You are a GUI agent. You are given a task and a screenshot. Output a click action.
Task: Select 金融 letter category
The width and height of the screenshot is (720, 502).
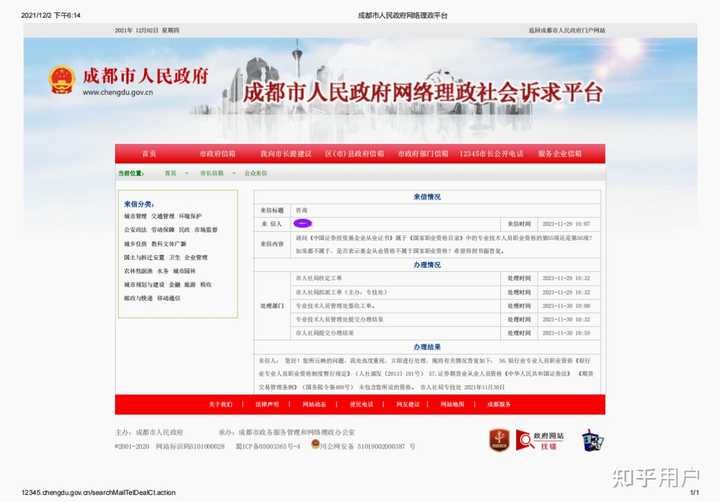point(174,285)
